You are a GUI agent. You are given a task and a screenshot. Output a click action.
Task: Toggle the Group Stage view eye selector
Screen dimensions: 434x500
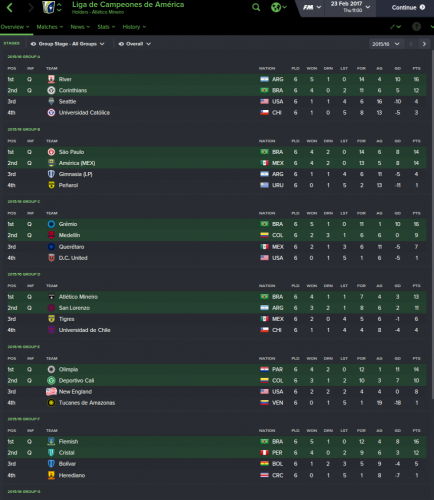pos(68,44)
